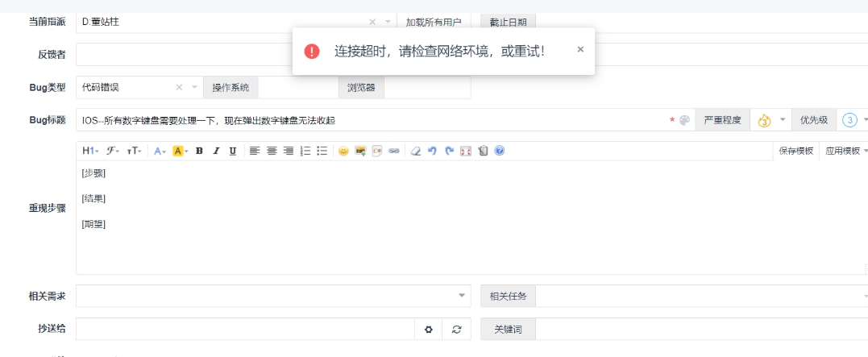Viewport: 868px width, 357px height.
Task: Click the title color palette icon
Action: pyautogui.click(x=684, y=120)
